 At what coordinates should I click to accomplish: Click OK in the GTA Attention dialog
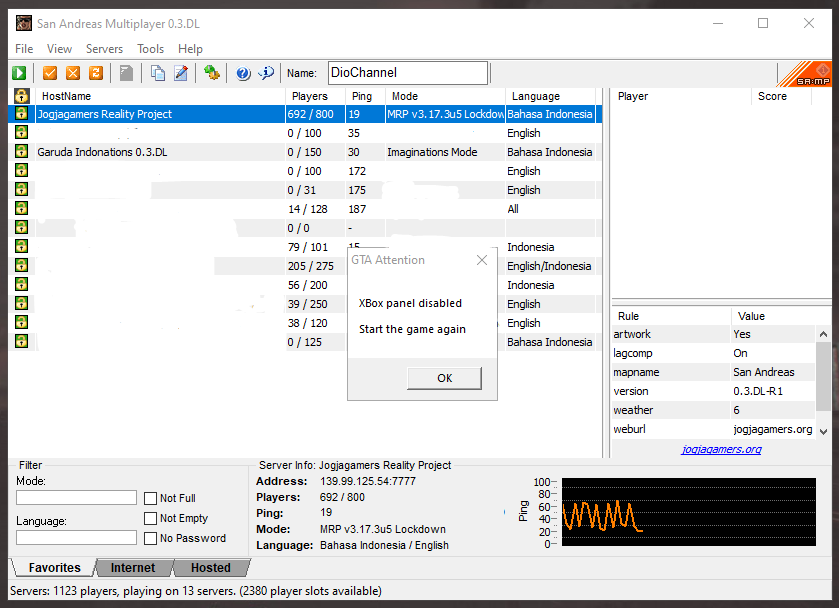click(x=444, y=378)
